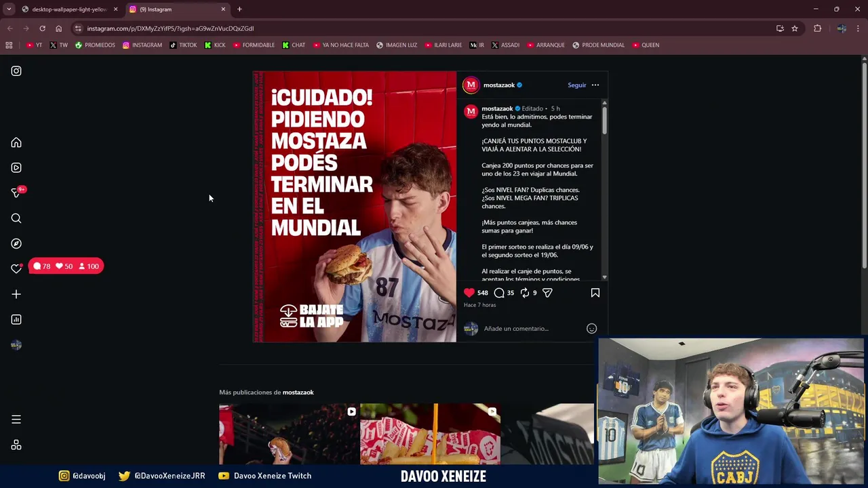Image resolution: width=868 pixels, height=488 pixels.
Task: Reload the page
Action: (x=42, y=28)
